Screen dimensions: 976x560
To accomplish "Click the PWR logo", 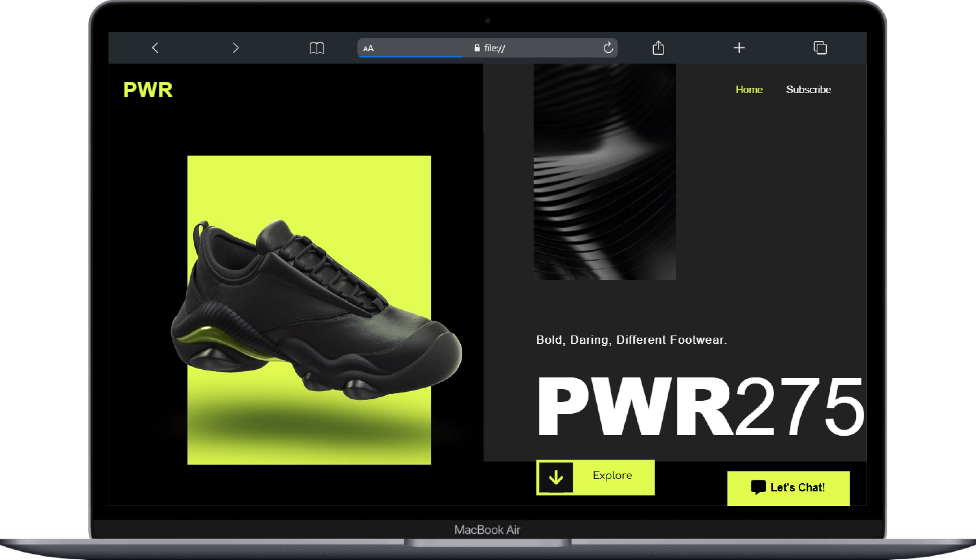I will (x=148, y=90).
